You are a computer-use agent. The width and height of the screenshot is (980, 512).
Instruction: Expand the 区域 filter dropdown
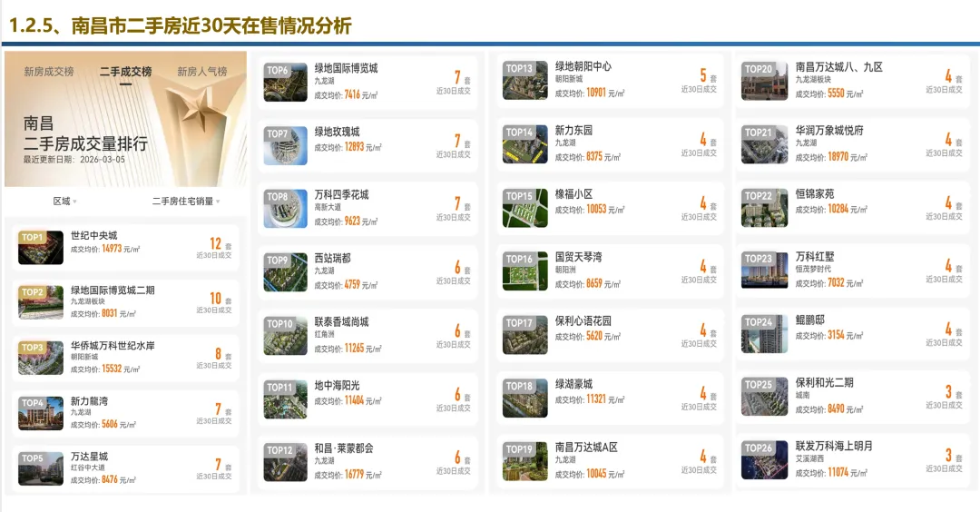click(x=64, y=202)
